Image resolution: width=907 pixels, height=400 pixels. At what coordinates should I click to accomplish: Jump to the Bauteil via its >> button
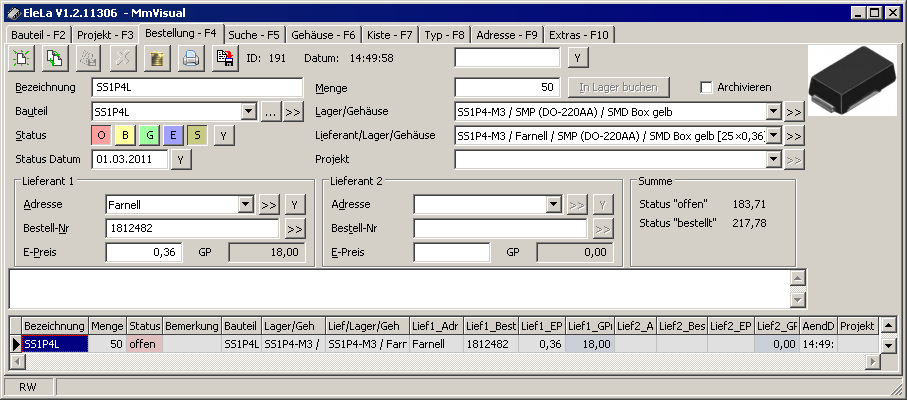click(x=293, y=112)
